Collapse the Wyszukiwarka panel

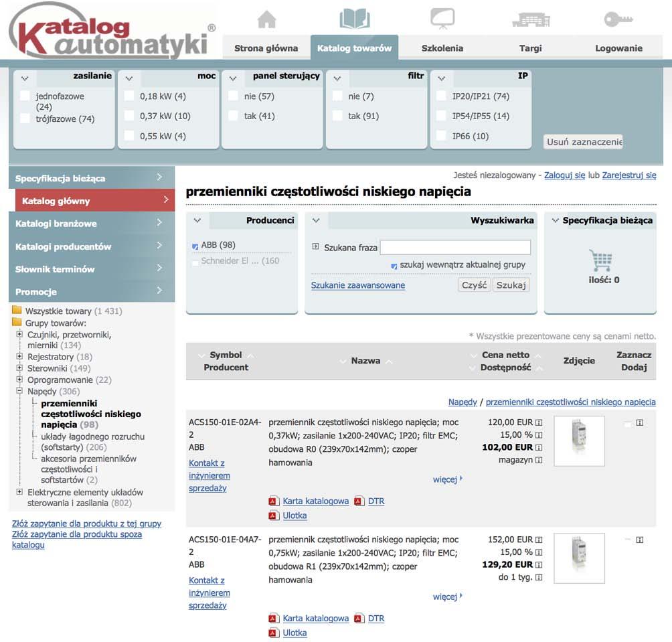click(316, 220)
